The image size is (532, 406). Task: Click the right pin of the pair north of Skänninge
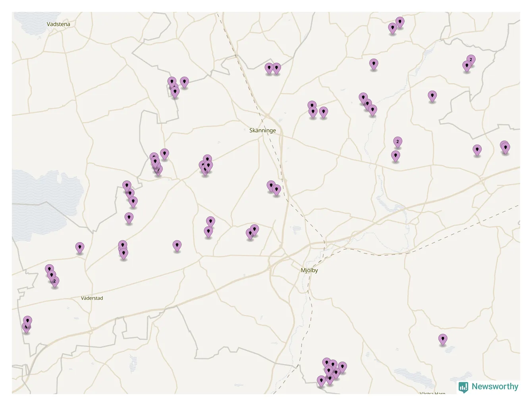click(277, 68)
